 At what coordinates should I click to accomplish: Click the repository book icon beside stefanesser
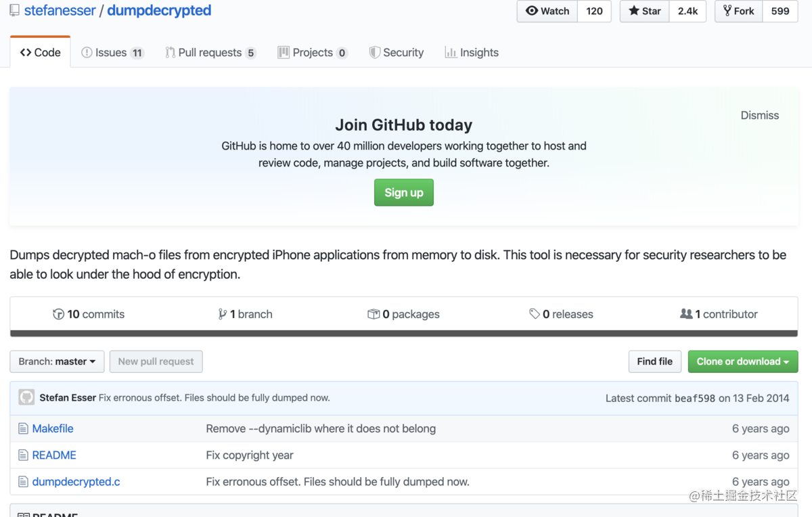[x=14, y=11]
